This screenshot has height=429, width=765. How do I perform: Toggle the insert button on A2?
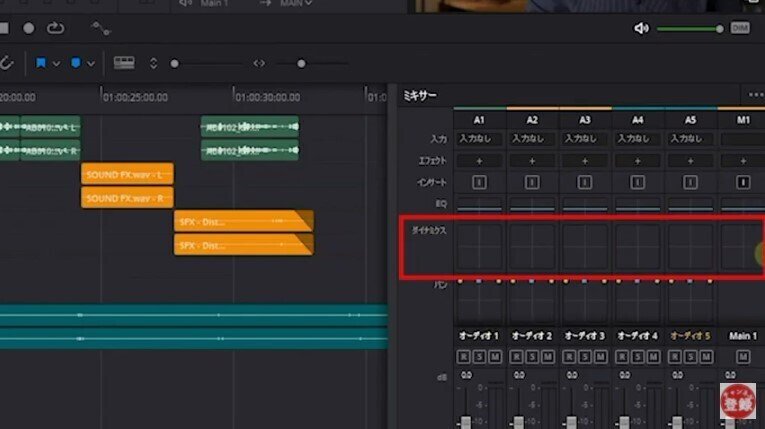pos(532,183)
